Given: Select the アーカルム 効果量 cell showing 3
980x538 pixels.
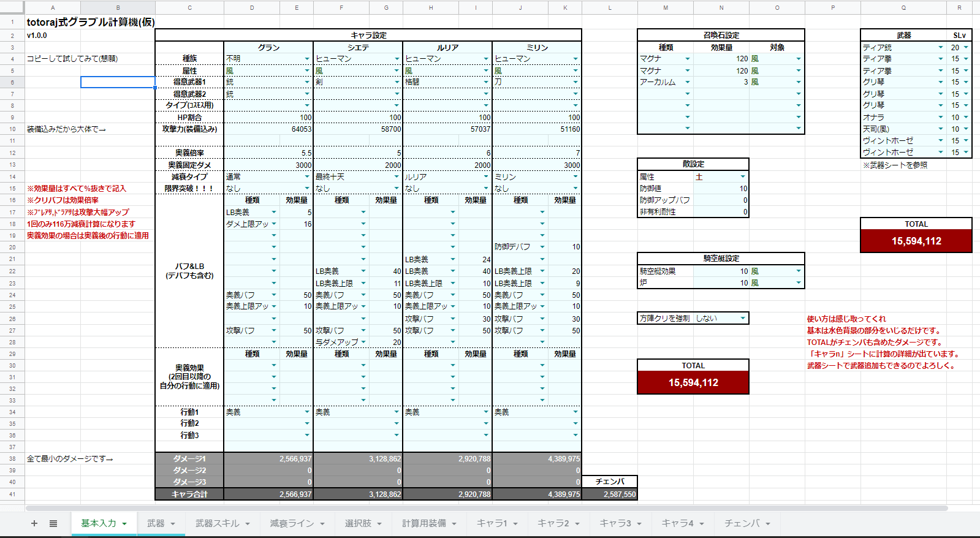Looking at the screenshot, I should [x=721, y=82].
